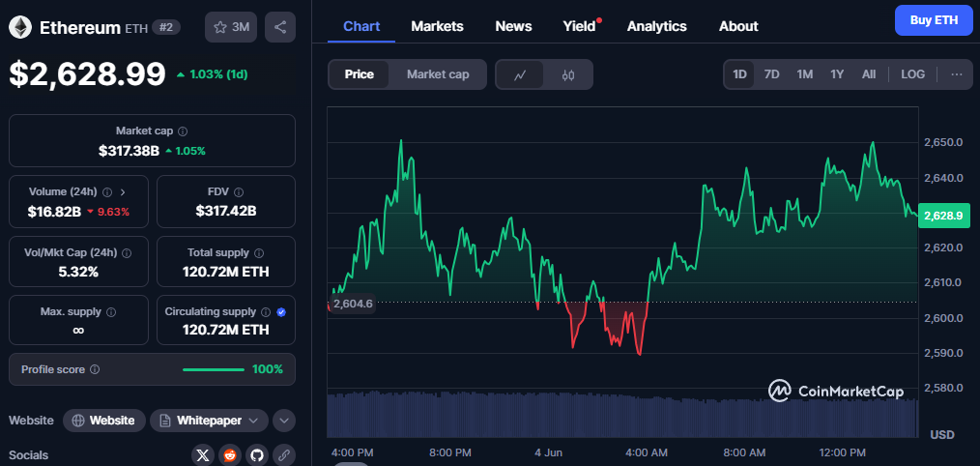Open the Analytics tab
The height and width of the screenshot is (466, 980).
click(656, 26)
